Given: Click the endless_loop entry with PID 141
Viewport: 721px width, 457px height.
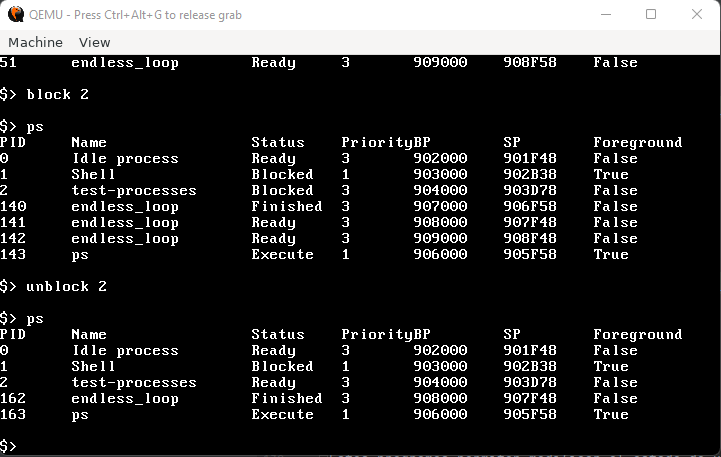Looking at the screenshot, I should pyautogui.click(x=125, y=222).
